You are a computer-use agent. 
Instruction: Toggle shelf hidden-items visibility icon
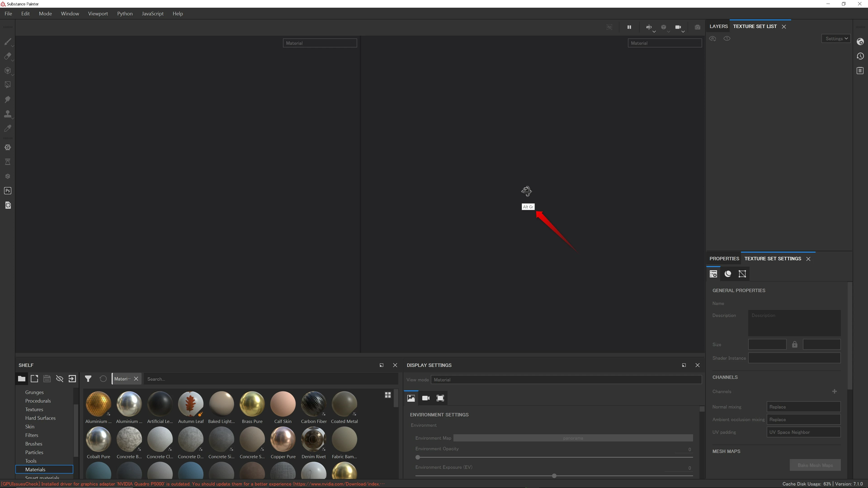[x=60, y=379]
